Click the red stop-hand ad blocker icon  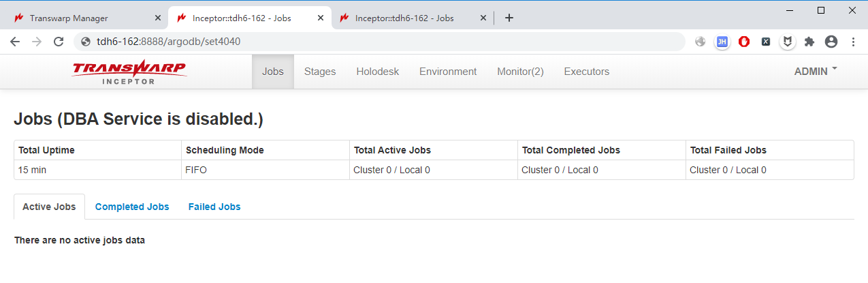(744, 42)
